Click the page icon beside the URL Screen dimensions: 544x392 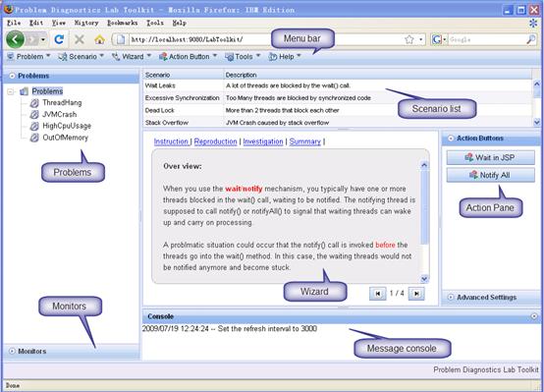(x=121, y=39)
